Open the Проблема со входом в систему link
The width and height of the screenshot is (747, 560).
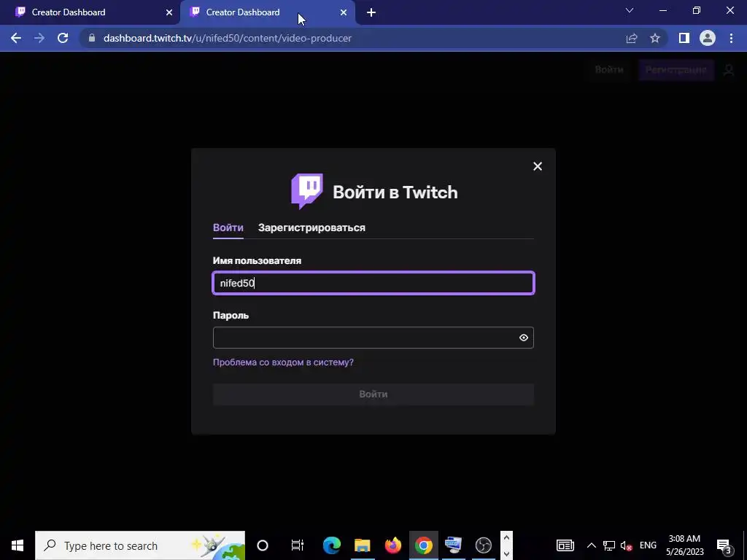click(283, 362)
